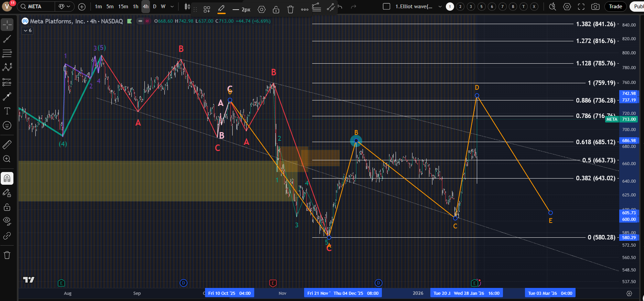Toggle hide all drawings eye icon
This screenshot has width=644, height=301.
click(x=7, y=221)
